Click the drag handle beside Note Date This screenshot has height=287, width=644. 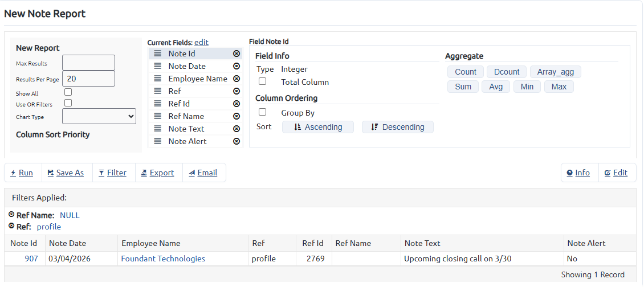pyautogui.click(x=158, y=66)
